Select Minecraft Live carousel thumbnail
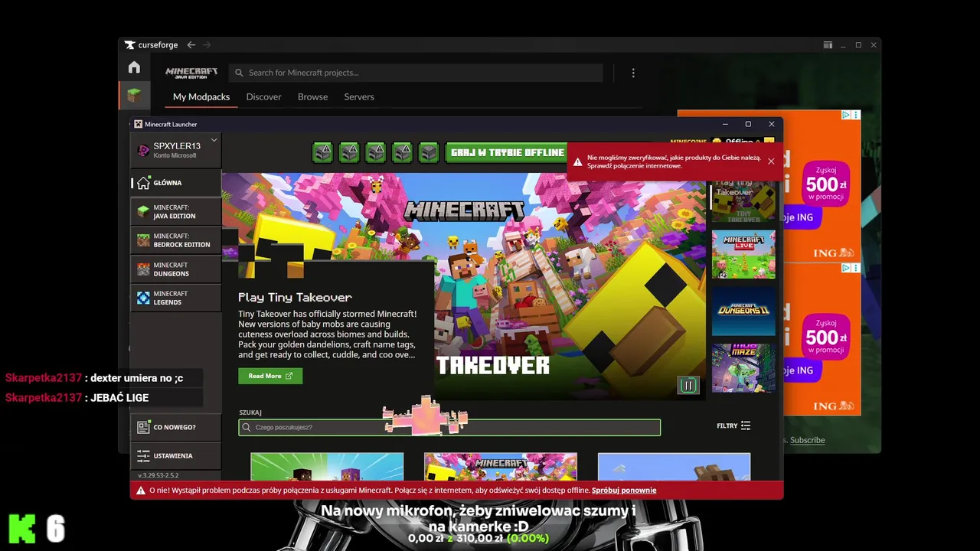 (743, 254)
